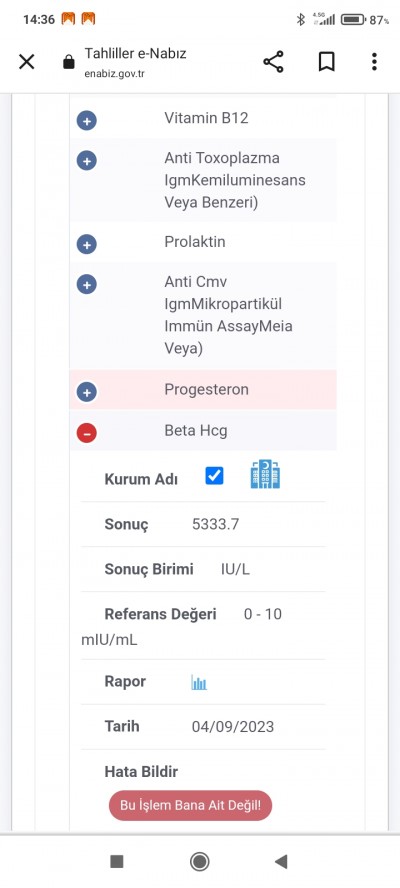400x888 pixels.
Task: Bookmark this e-Nabız page
Action: click(326, 62)
